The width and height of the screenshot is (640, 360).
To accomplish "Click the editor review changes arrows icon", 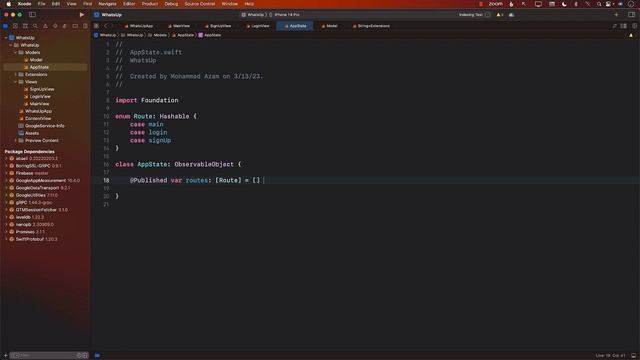I will [614, 26].
